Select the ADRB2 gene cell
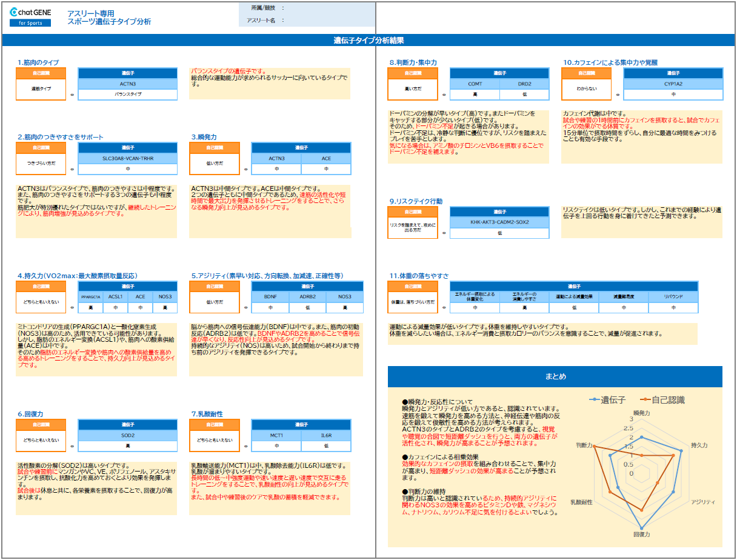This screenshot has height=560, width=737. 307,297
